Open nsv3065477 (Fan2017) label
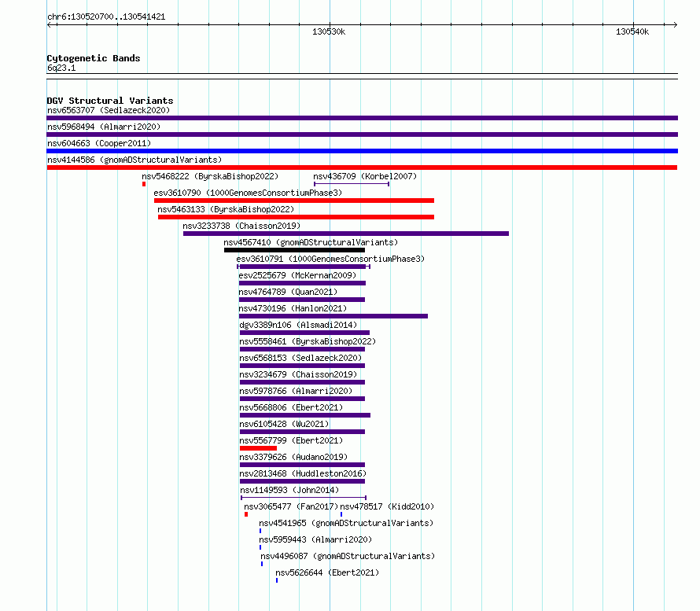Viewport: 700px width, 611px height. pyautogui.click(x=291, y=506)
